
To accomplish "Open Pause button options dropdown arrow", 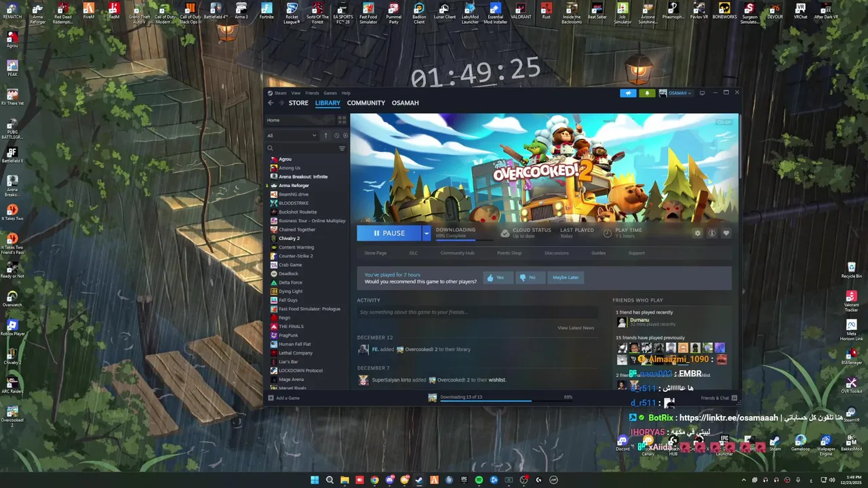I will click(x=427, y=233).
